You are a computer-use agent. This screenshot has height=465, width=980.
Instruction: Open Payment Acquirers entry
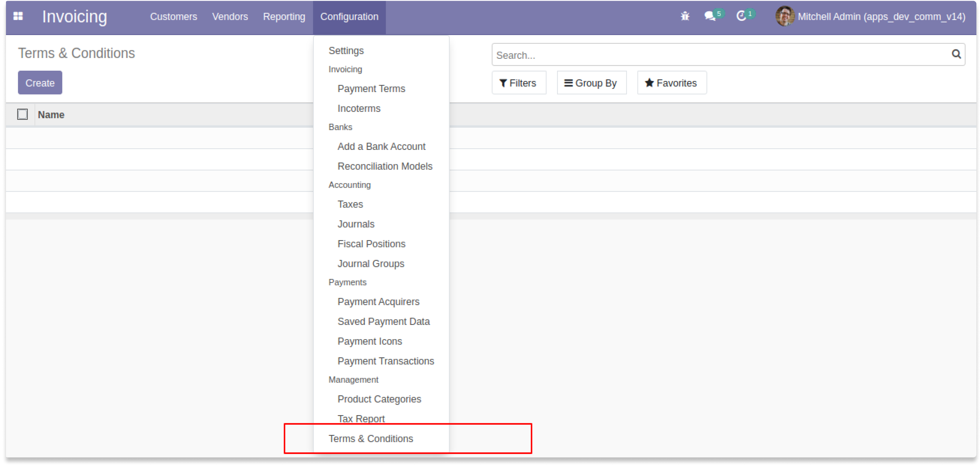click(378, 301)
